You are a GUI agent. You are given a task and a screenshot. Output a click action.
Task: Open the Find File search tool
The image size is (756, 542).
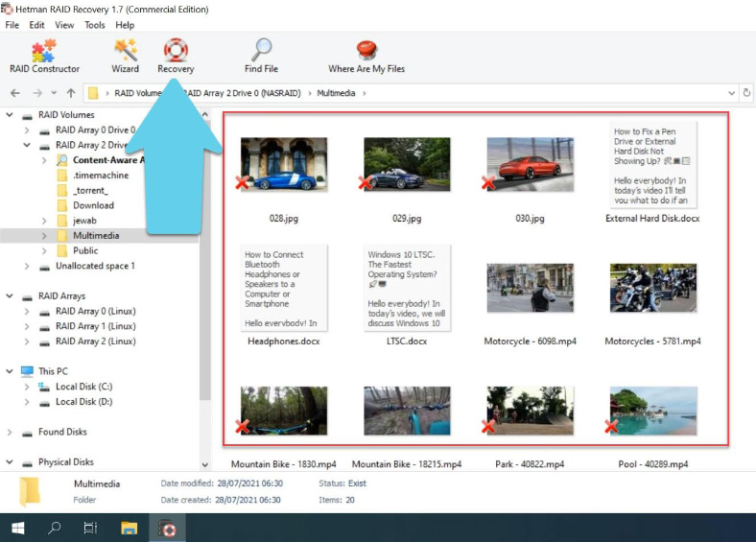click(x=261, y=56)
